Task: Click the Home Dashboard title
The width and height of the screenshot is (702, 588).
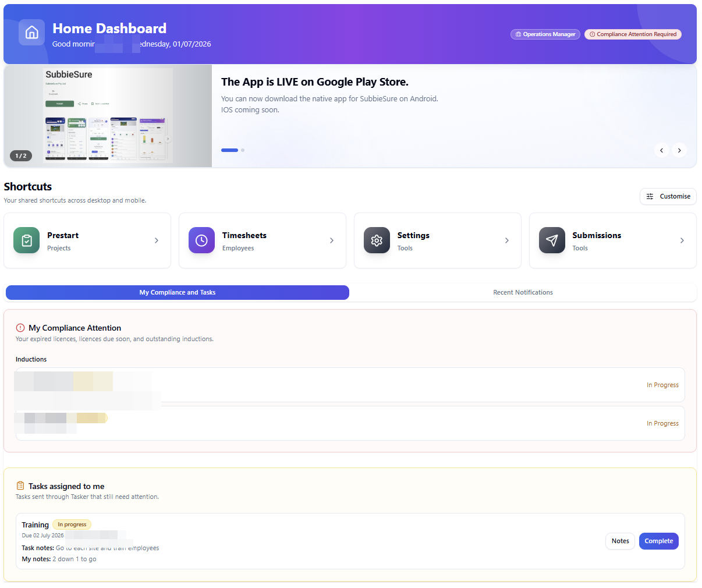Action: [109, 29]
